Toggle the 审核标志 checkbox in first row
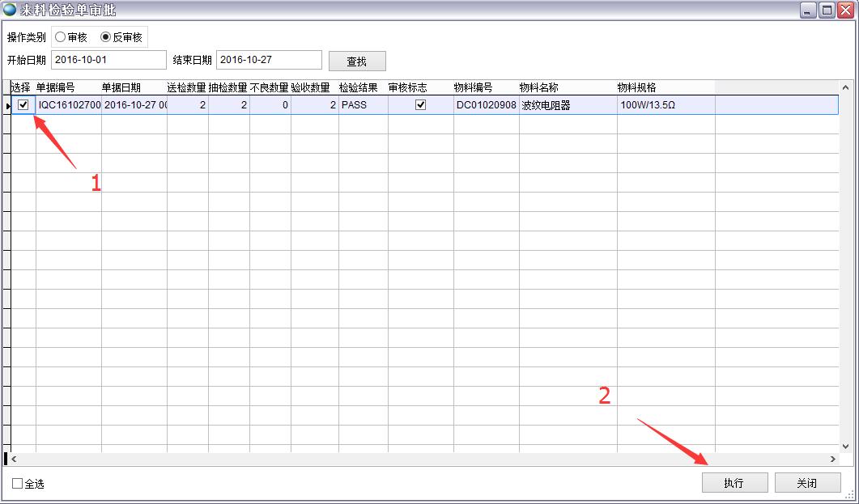The width and height of the screenshot is (859, 504). click(420, 104)
